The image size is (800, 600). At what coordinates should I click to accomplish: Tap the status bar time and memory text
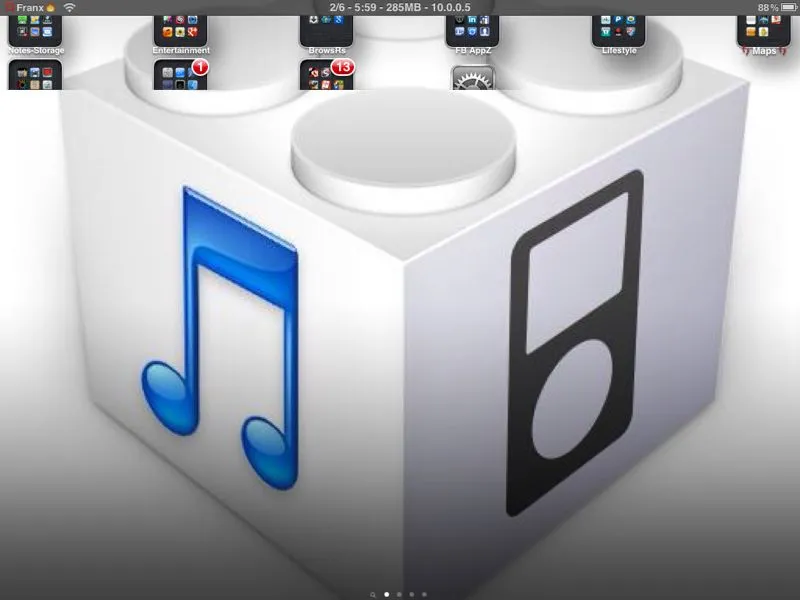tap(400, 7)
